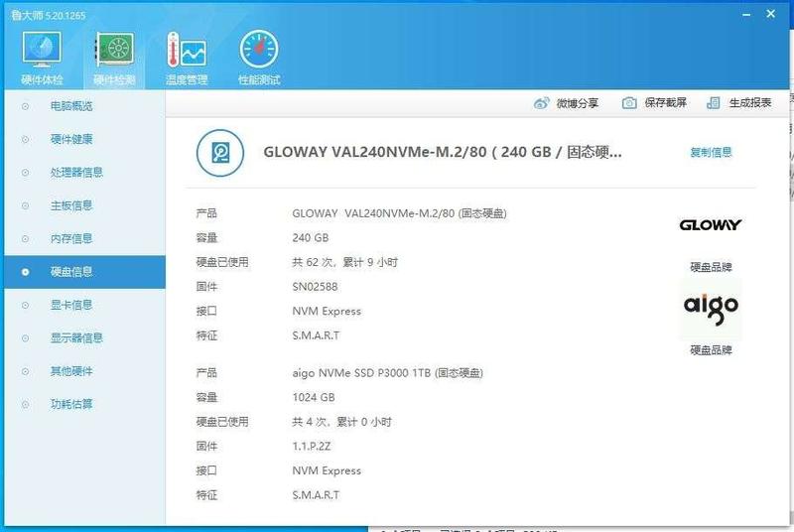Image resolution: width=794 pixels, height=532 pixels.
Task: Click the capacity value 1024 GB
Action: [314, 397]
